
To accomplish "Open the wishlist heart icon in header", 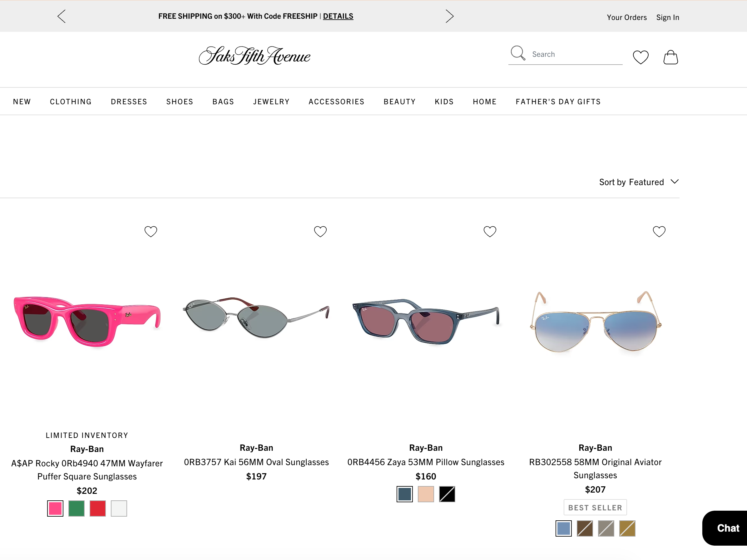I will [641, 57].
